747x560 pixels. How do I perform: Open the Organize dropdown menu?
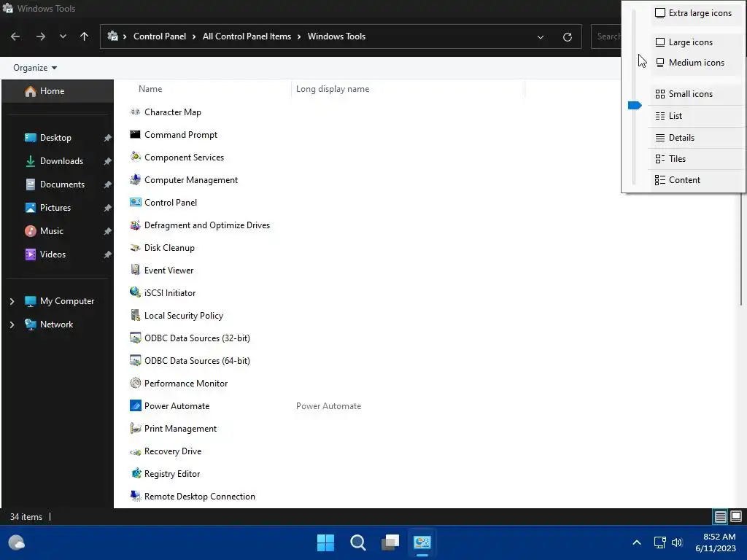35,68
